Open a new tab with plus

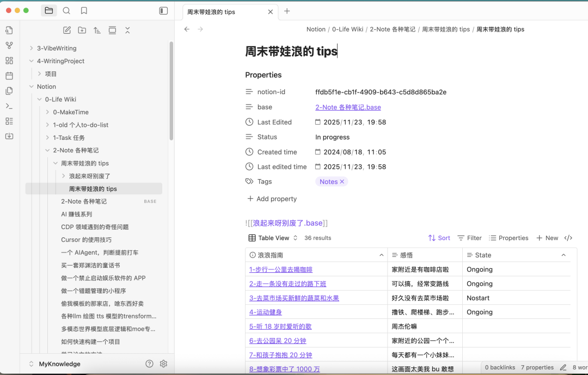point(287,11)
